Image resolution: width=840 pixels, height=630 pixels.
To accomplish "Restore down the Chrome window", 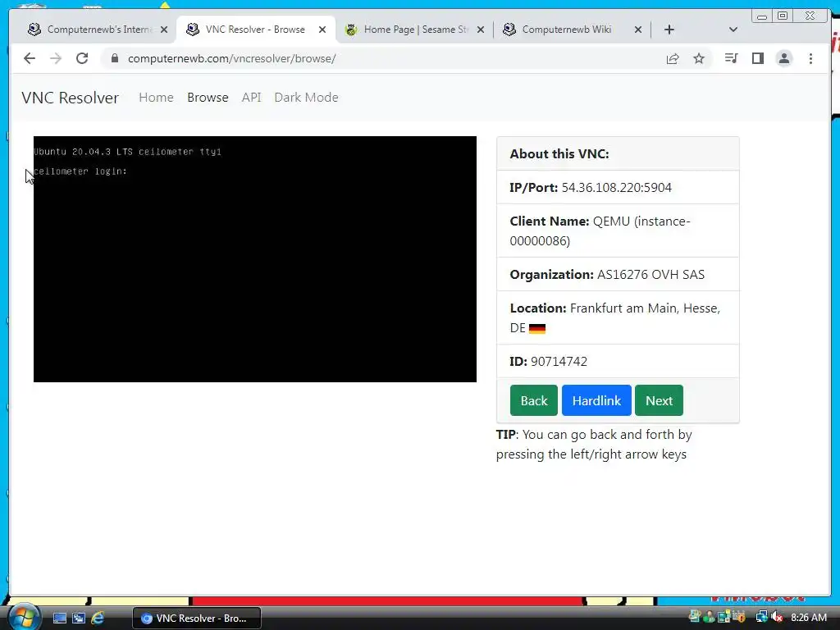I will [x=782, y=16].
